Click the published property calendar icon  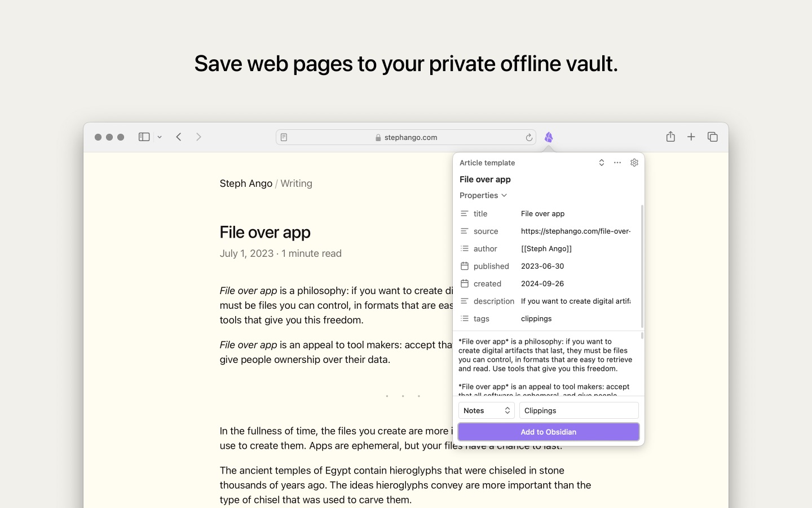coord(465,266)
